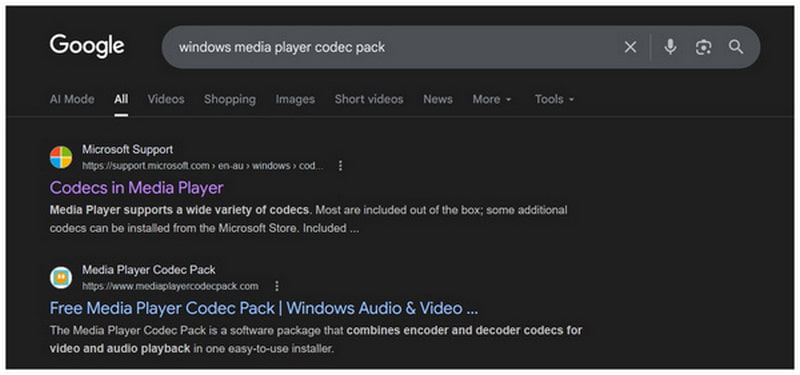Start voice search with the microphone icon
Viewport: 800px width, 375px height.
click(x=670, y=47)
